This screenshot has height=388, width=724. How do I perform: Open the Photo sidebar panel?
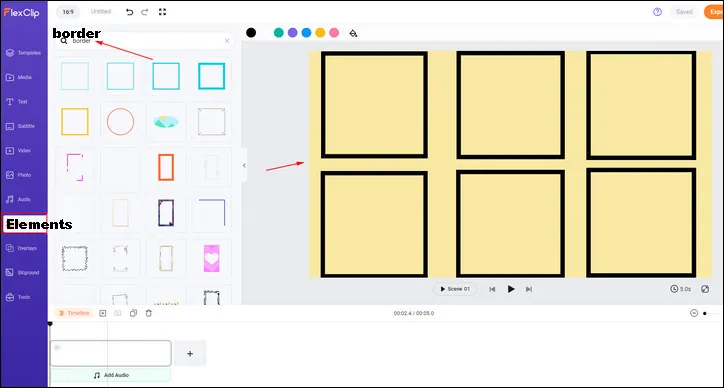(18, 175)
